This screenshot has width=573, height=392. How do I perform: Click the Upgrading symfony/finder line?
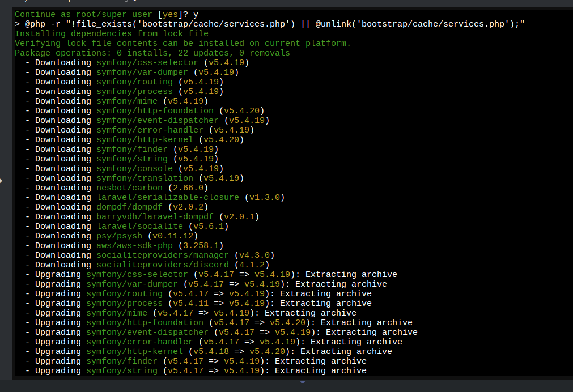point(196,361)
